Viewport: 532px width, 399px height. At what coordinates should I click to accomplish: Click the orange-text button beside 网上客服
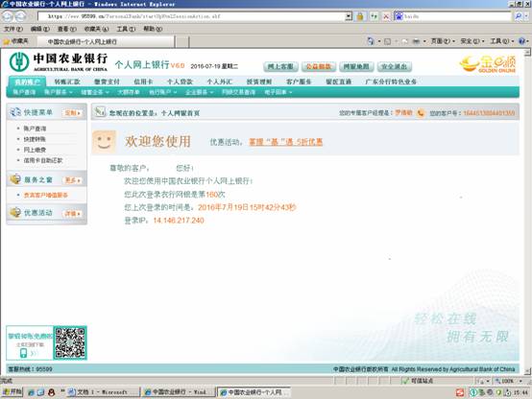319,66
